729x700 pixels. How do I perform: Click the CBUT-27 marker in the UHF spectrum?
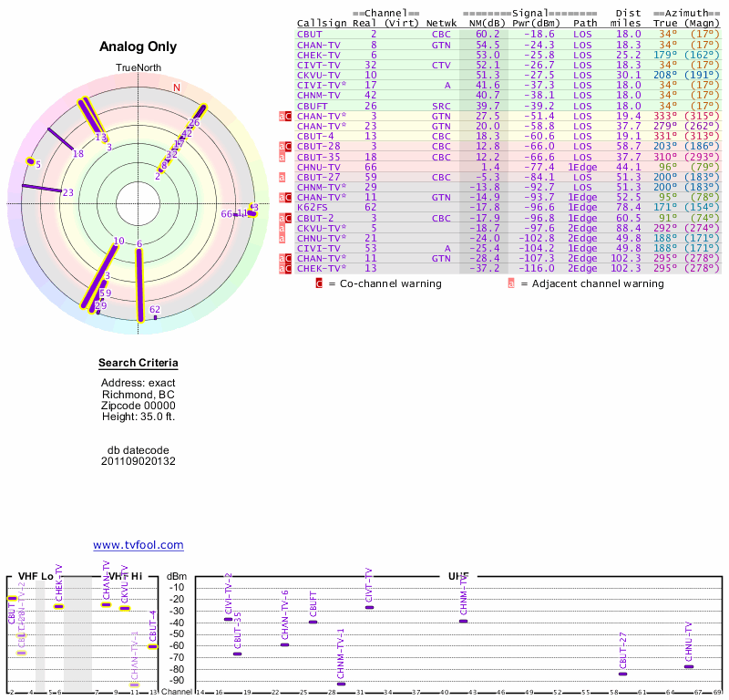click(623, 674)
